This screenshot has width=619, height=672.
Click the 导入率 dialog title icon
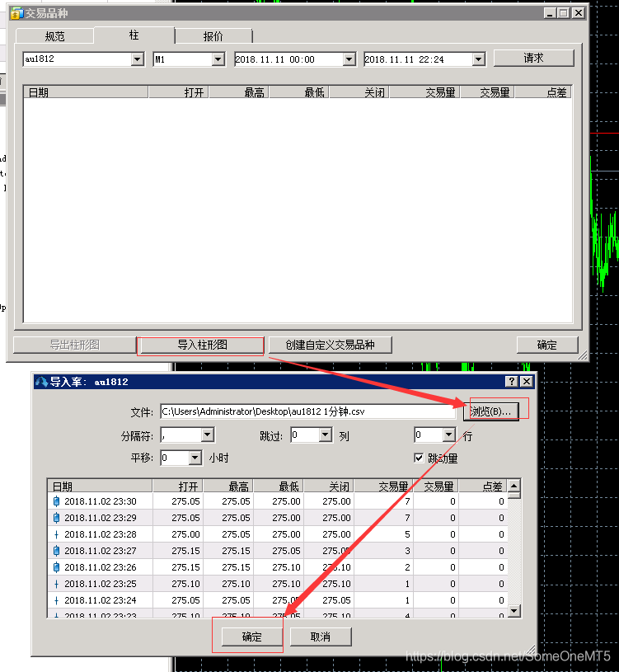(x=41, y=382)
